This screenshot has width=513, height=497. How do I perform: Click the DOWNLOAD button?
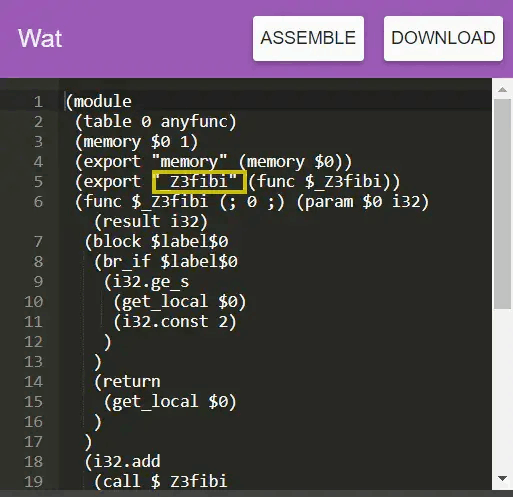443,38
